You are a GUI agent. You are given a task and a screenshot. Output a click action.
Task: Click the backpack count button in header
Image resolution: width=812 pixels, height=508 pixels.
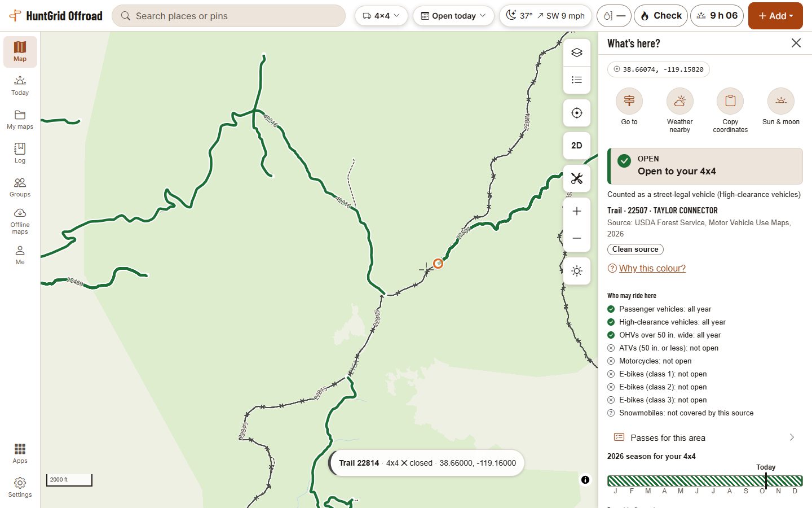(x=614, y=16)
